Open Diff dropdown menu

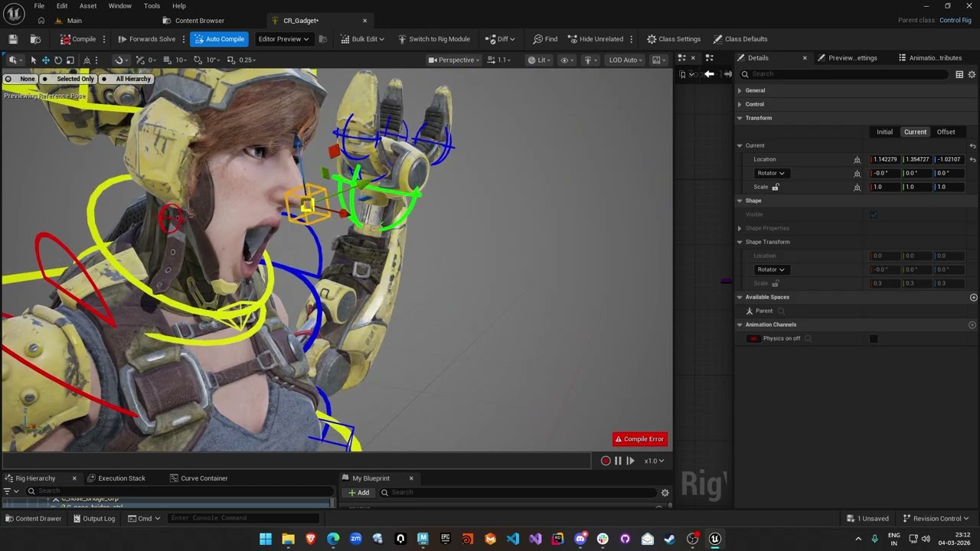click(500, 39)
